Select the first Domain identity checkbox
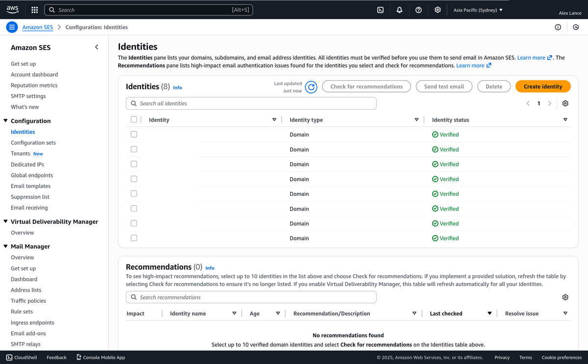Screen dimensions: 588x364 pos(134,134)
